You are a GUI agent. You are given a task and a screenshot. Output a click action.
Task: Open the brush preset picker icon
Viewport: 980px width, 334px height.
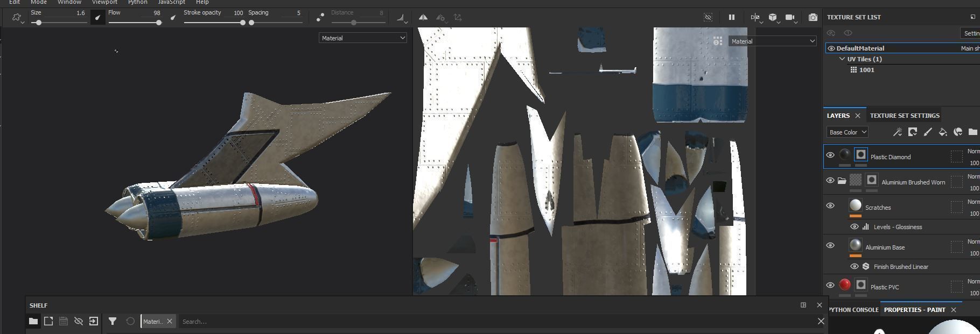click(x=17, y=18)
